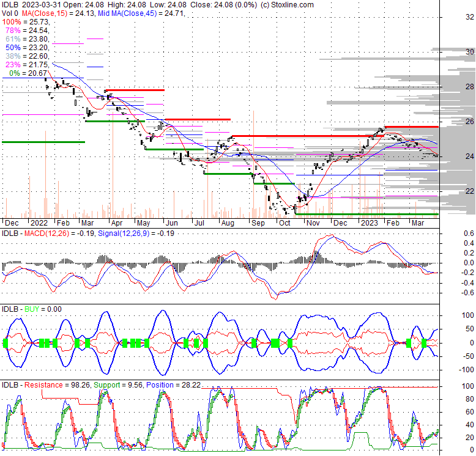This screenshot has width=476, height=456.
Task: Click the 32 price axis value
Action: [470, 17]
